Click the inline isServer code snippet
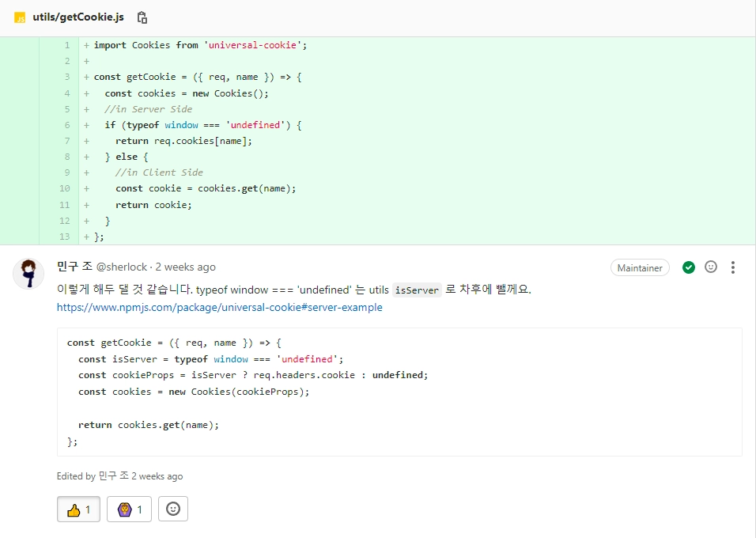Viewport: 756px width, 538px height. pos(417,290)
